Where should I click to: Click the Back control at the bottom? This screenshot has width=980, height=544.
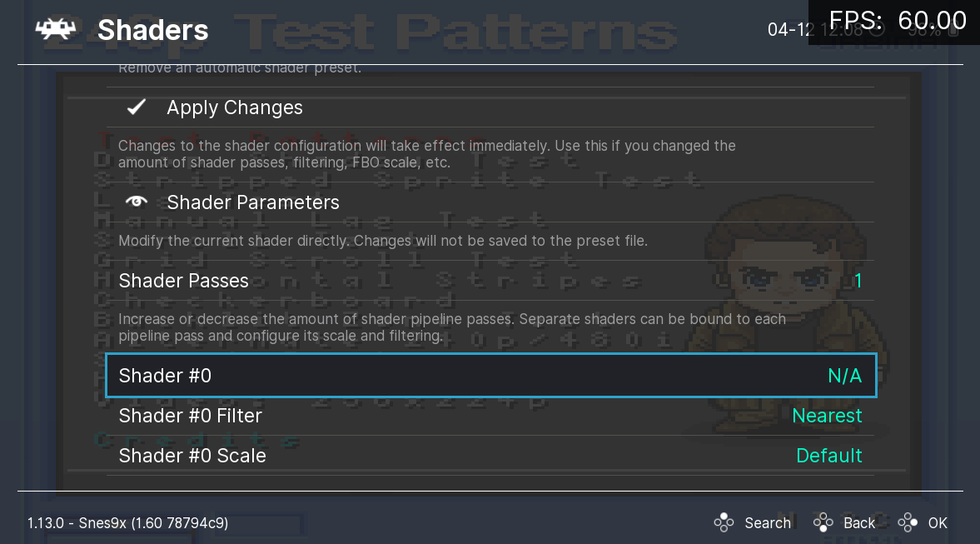click(x=859, y=522)
